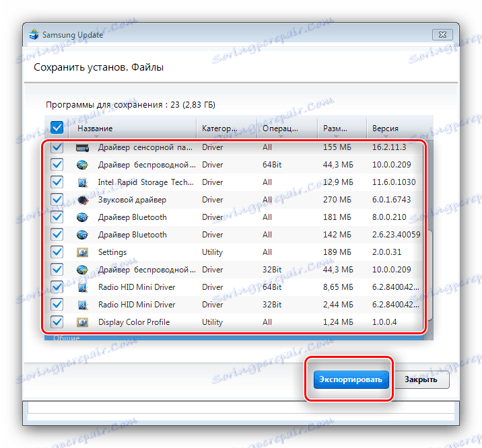Viewport: 482px width, 448px height.
Task: Click the 155 МБ size cell
Action: click(x=337, y=147)
